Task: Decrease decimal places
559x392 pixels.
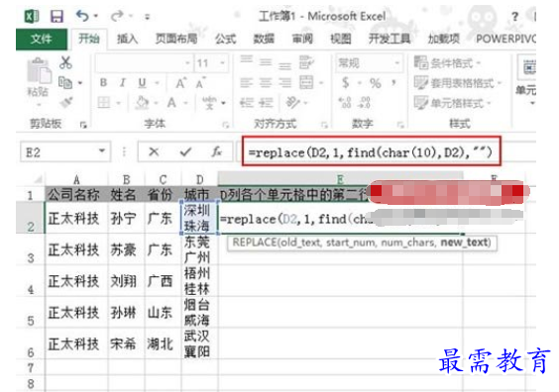Action: [x=364, y=103]
